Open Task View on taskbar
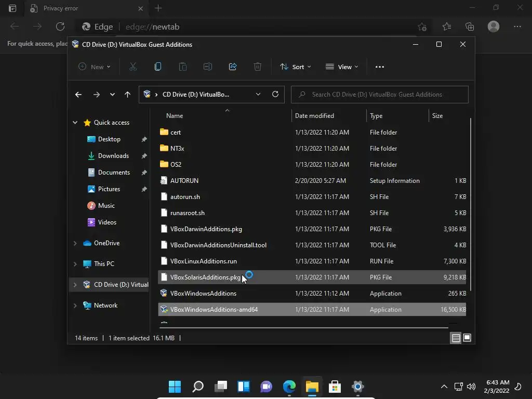Image resolution: width=532 pixels, height=399 pixels. click(x=221, y=387)
